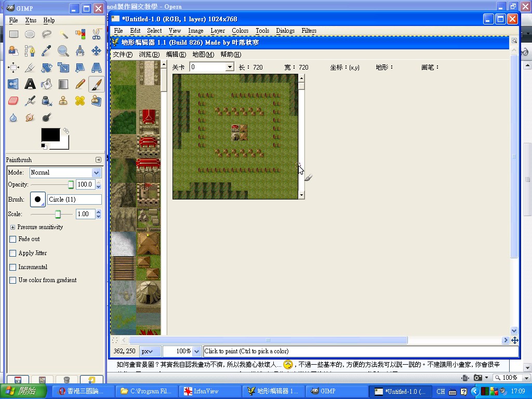Enable Use color from gradient checkbox
532x399 pixels.
coord(13,280)
